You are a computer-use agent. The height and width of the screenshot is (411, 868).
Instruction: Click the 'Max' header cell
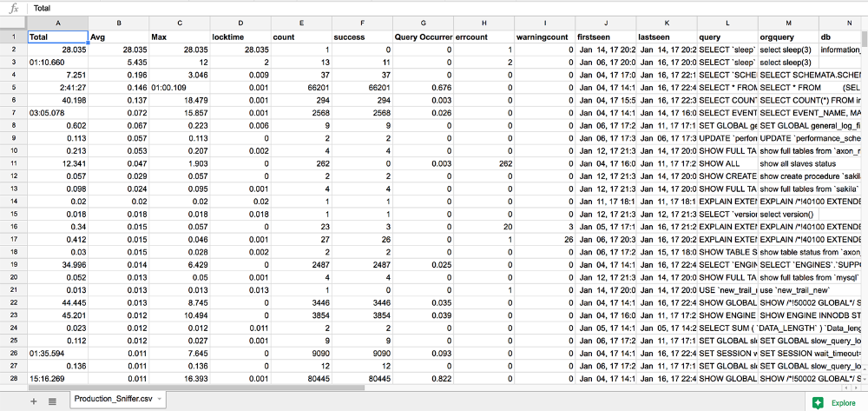[x=180, y=37]
